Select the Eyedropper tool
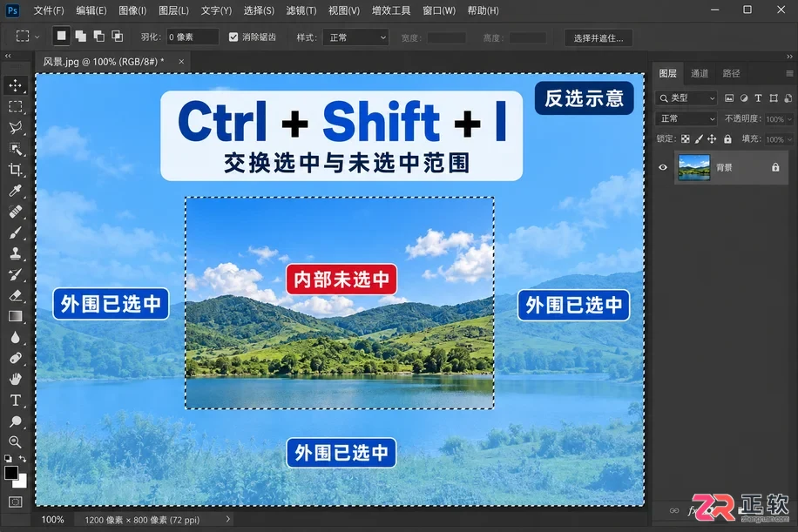 16,190
